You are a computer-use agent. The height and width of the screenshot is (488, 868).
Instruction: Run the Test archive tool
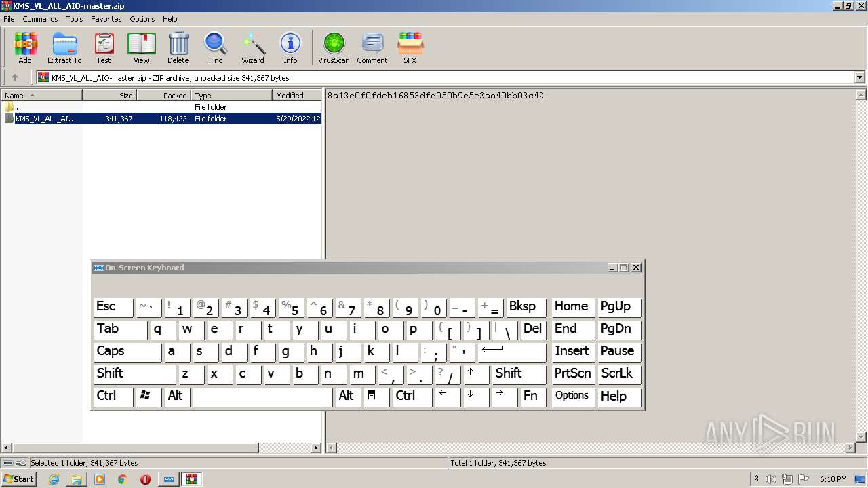[104, 47]
